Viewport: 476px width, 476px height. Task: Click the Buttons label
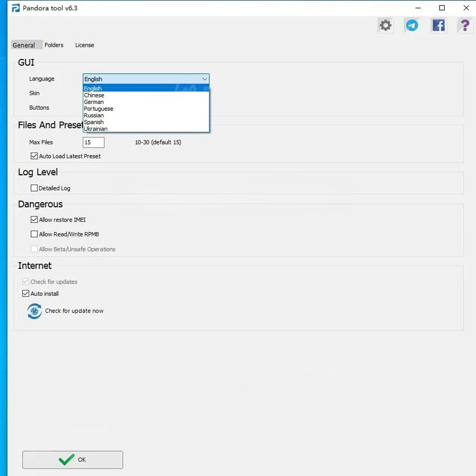pos(39,108)
